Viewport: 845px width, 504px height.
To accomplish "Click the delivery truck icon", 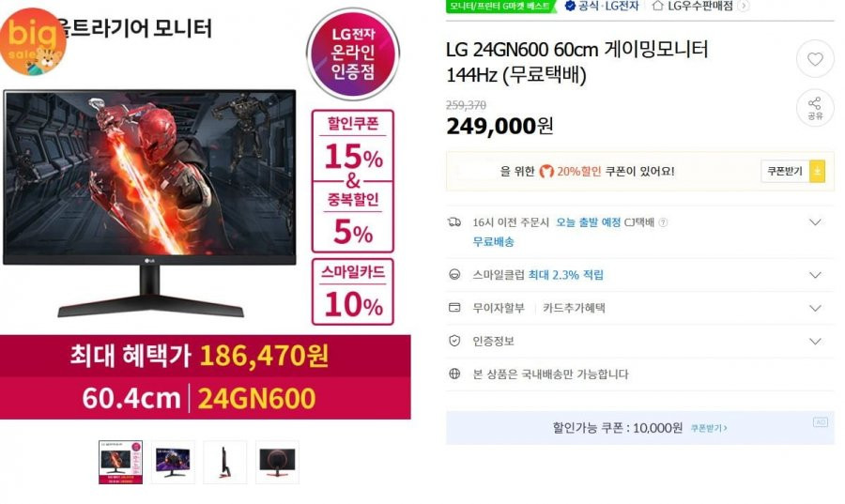I will coord(454,221).
